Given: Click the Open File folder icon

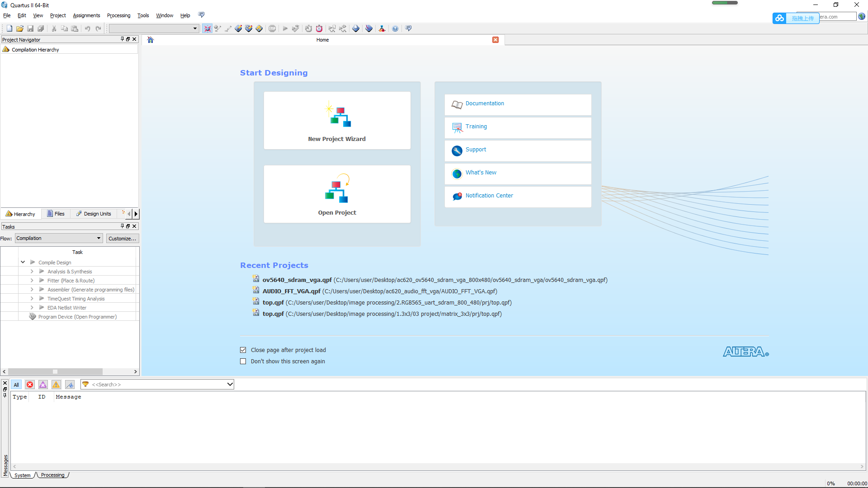Looking at the screenshot, I should coord(20,28).
